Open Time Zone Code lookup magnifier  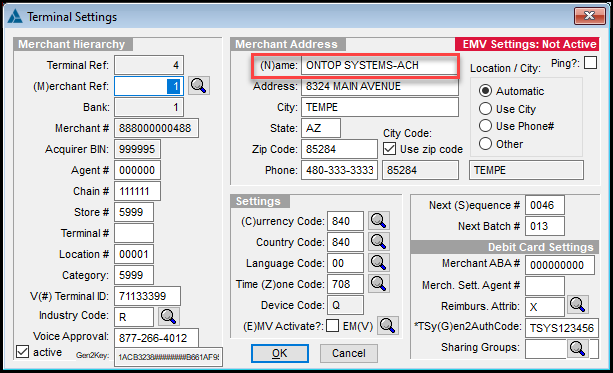click(378, 283)
